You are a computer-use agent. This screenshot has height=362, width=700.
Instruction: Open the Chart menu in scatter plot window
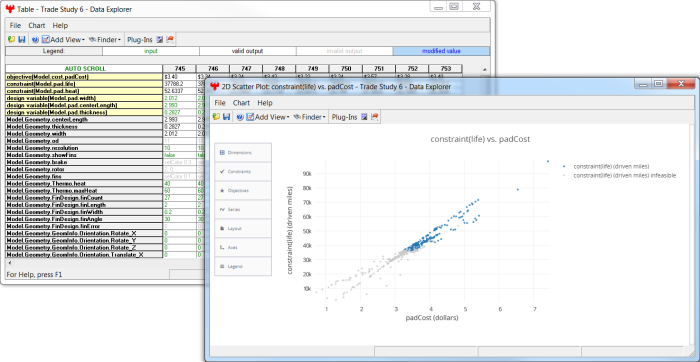point(241,103)
